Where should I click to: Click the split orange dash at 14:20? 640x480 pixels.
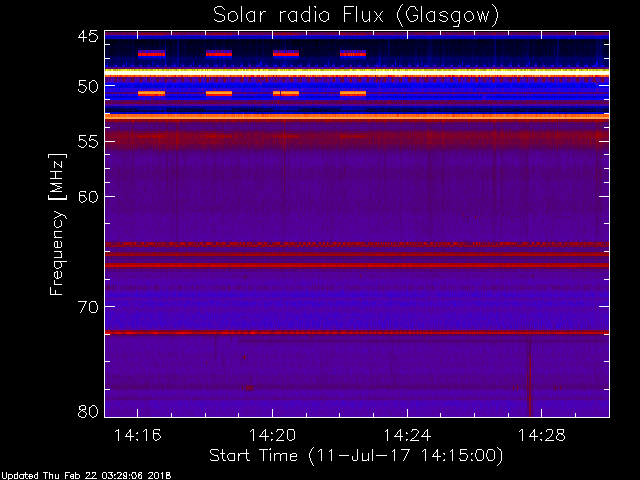click(286, 93)
